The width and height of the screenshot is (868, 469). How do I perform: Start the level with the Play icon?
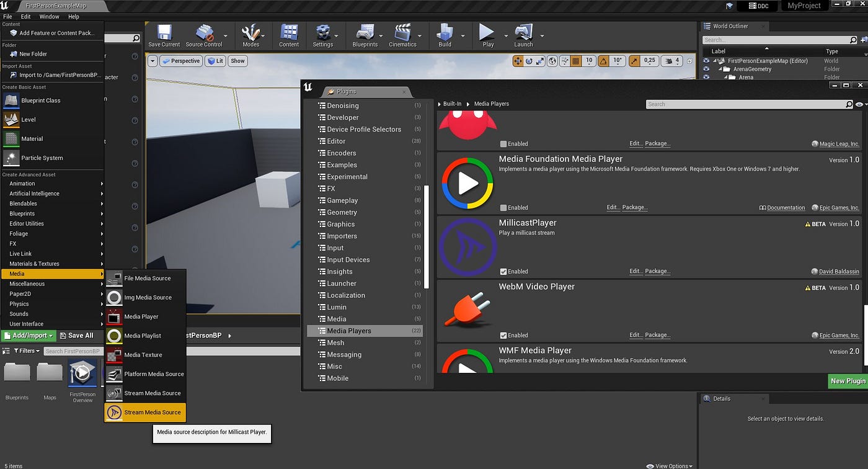click(x=488, y=35)
